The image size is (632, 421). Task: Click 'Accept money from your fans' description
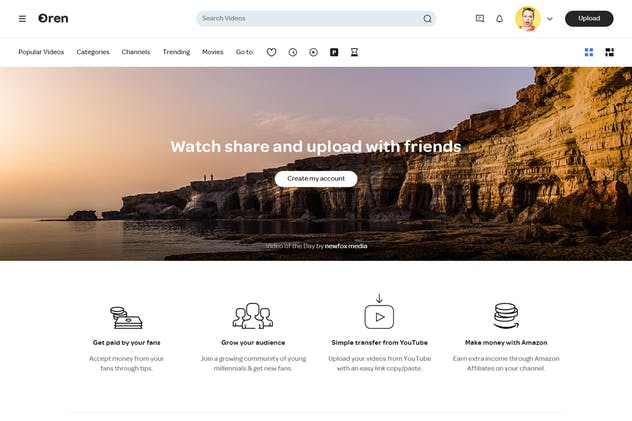pyautogui.click(x=127, y=363)
